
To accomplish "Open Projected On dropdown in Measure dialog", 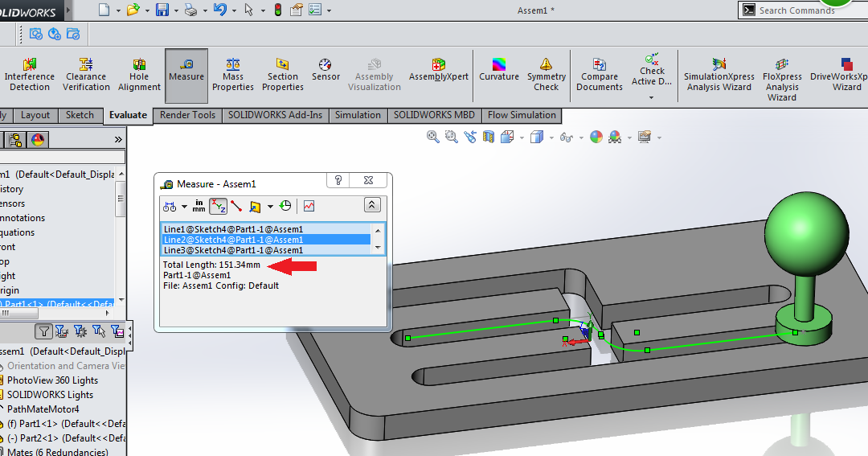I will pos(270,207).
